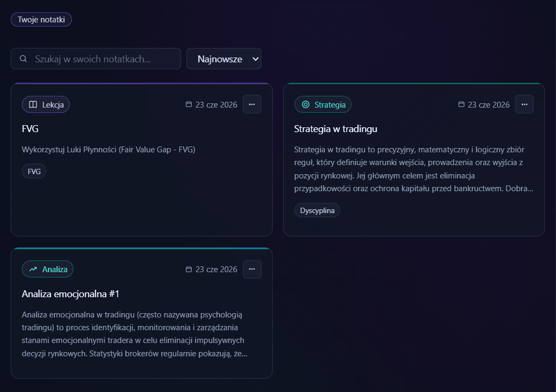This screenshot has width=556, height=392.
Task: Click the book icon in Lekcja badge
Action: point(33,104)
